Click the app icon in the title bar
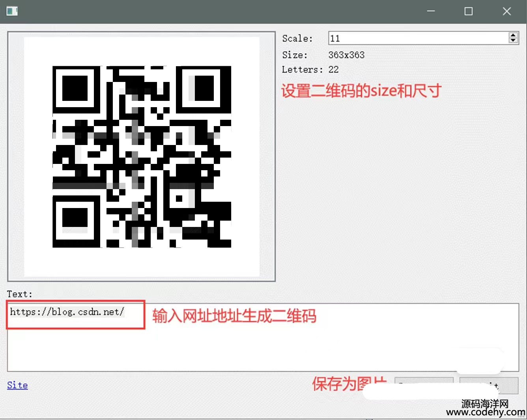The width and height of the screenshot is (527, 420). [x=12, y=11]
